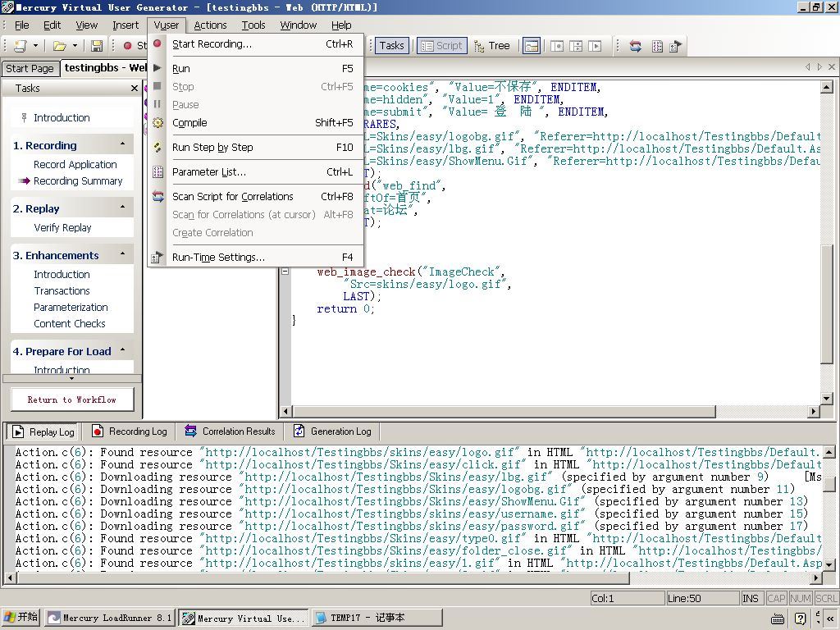
Task: Open Run-Time Settings from menu
Action: pos(218,258)
